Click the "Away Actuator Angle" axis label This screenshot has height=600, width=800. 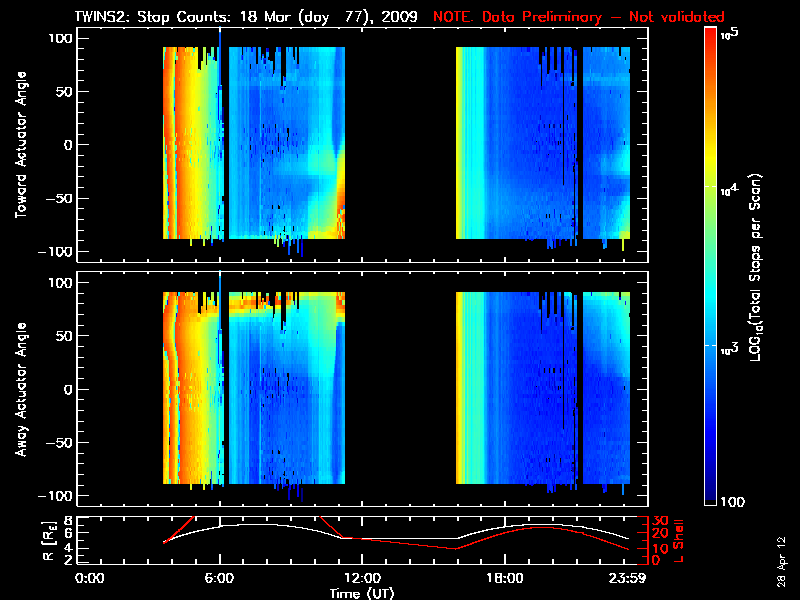(x=20, y=389)
